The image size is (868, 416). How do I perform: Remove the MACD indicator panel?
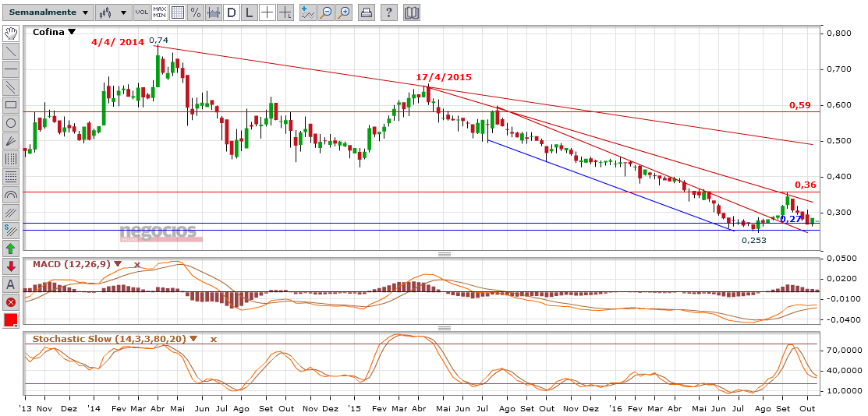[x=136, y=264]
